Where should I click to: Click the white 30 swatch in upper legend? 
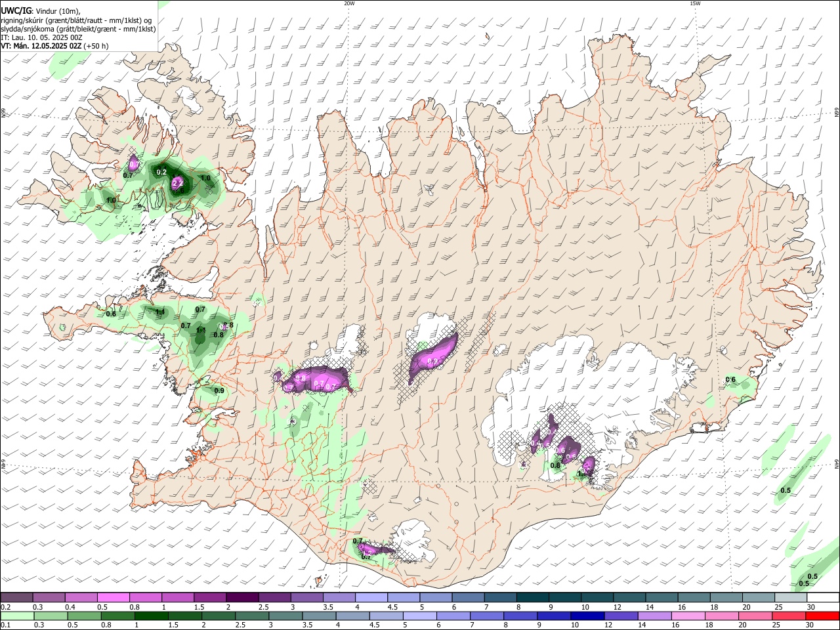click(823, 598)
